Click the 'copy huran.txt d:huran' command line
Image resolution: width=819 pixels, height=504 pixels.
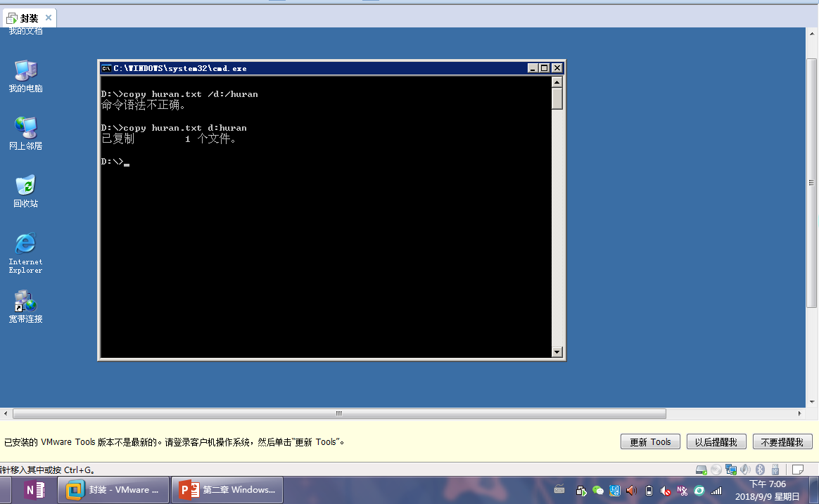click(174, 128)
